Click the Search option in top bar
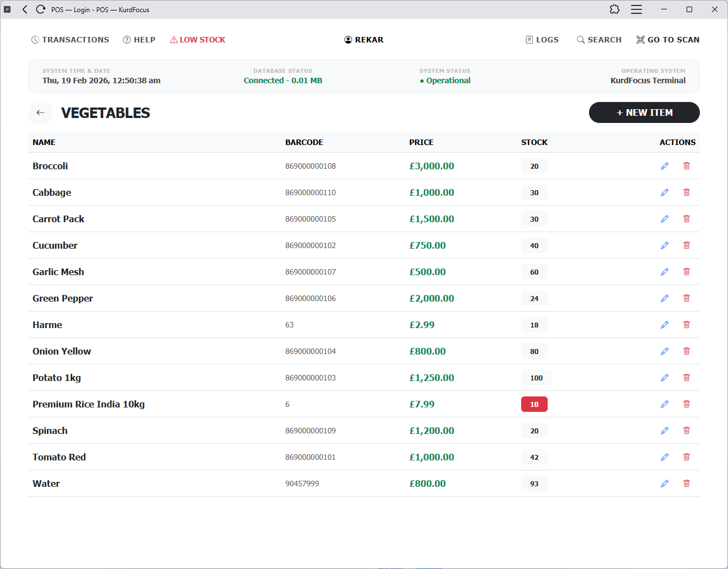 [599, 40]
